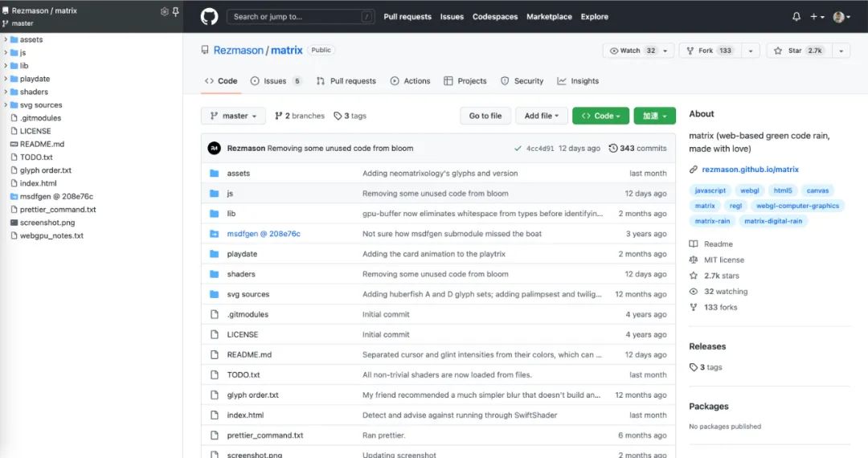The image size is (868, 458).
Task: Select the Code repository tab
Action: click(221, 81)
